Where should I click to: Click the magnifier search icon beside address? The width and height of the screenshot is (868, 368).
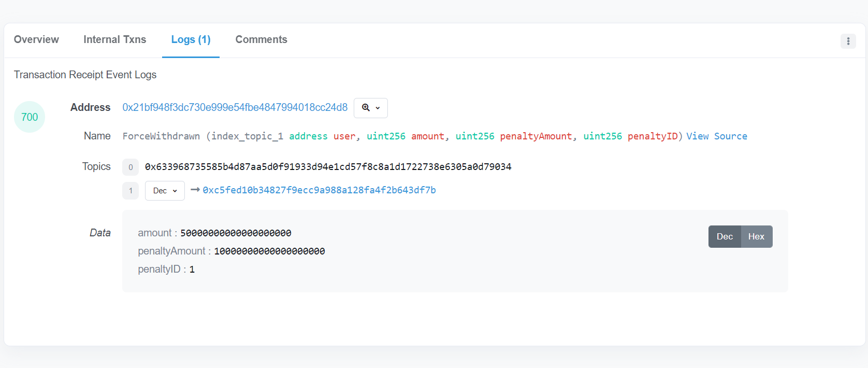[366, 108]
